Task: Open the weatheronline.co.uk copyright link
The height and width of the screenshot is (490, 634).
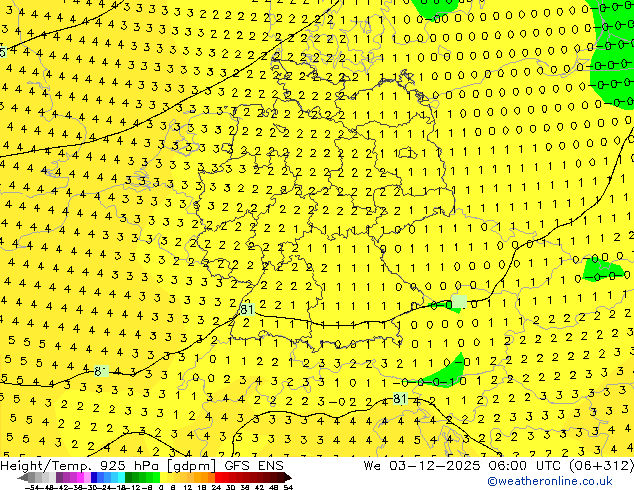Action: [x=549, y=481]
